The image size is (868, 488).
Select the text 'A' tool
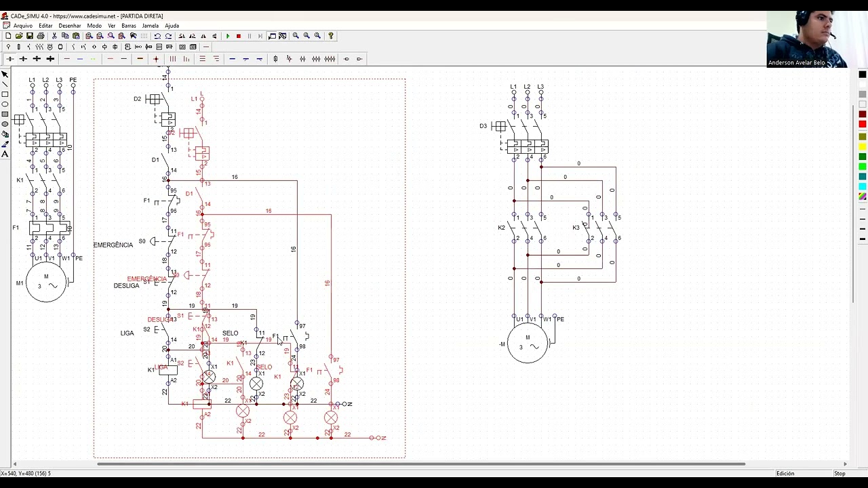pos(5,154)
